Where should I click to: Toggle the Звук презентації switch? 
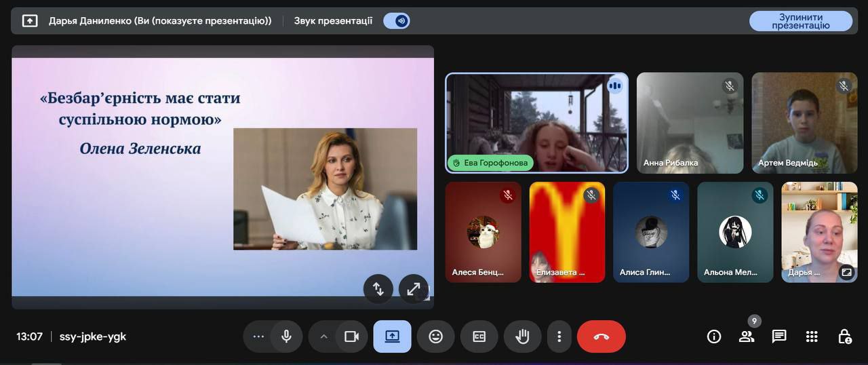(x=397, y=21)
